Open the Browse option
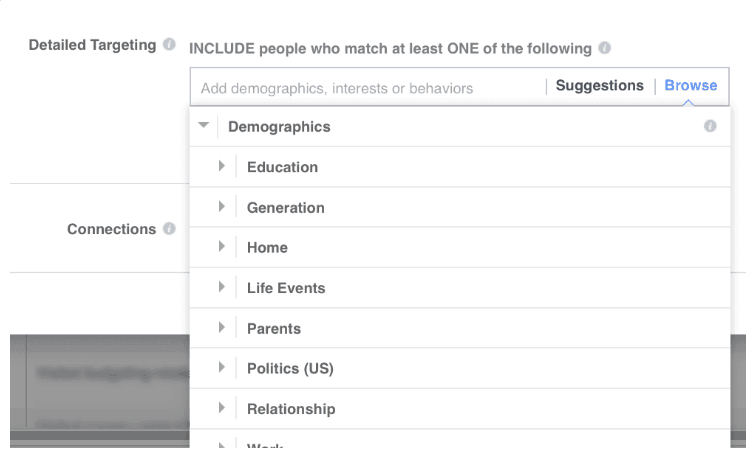Image resolution: width=754 pixels, height=455 pixels. pos(690,86)
